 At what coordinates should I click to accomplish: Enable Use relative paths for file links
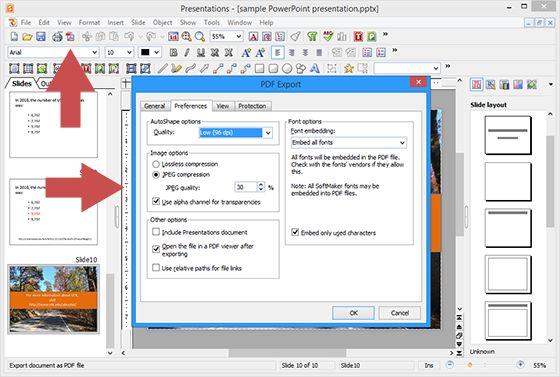click(156, 267)
